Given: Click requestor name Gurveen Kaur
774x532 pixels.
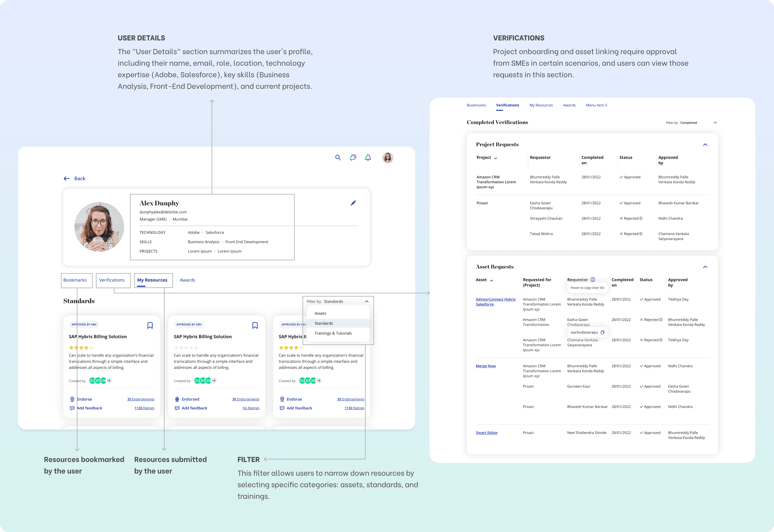Looking at the screenshot, I should click(579, 386).
